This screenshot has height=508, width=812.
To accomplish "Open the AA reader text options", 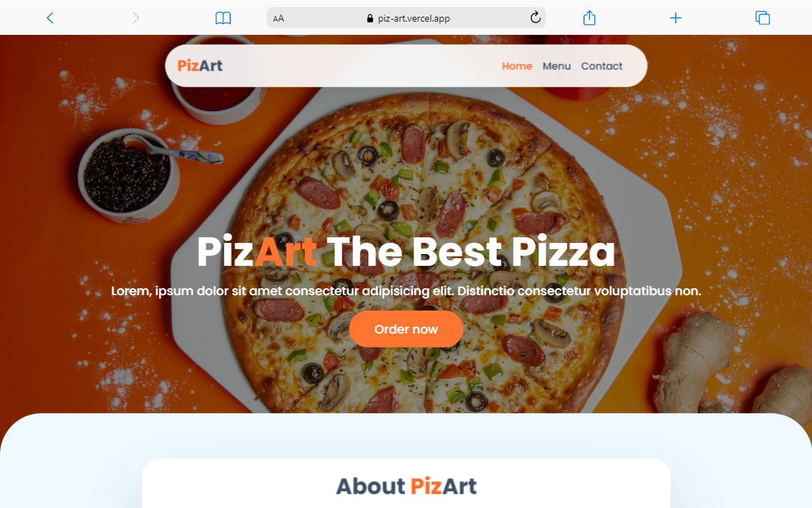I will point(278,18).
